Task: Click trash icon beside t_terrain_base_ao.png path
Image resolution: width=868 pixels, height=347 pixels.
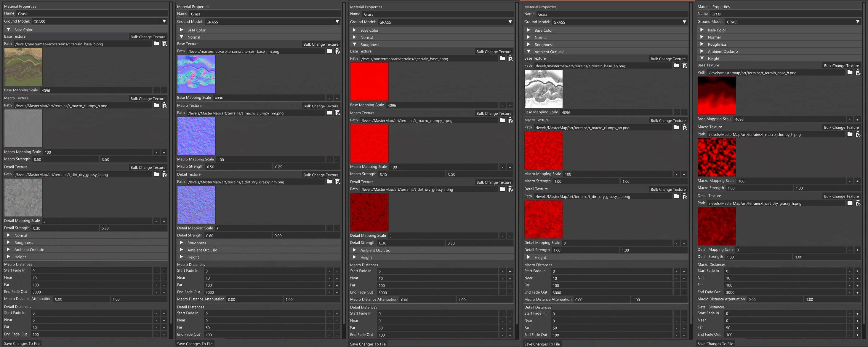Action: pos(685,66)
